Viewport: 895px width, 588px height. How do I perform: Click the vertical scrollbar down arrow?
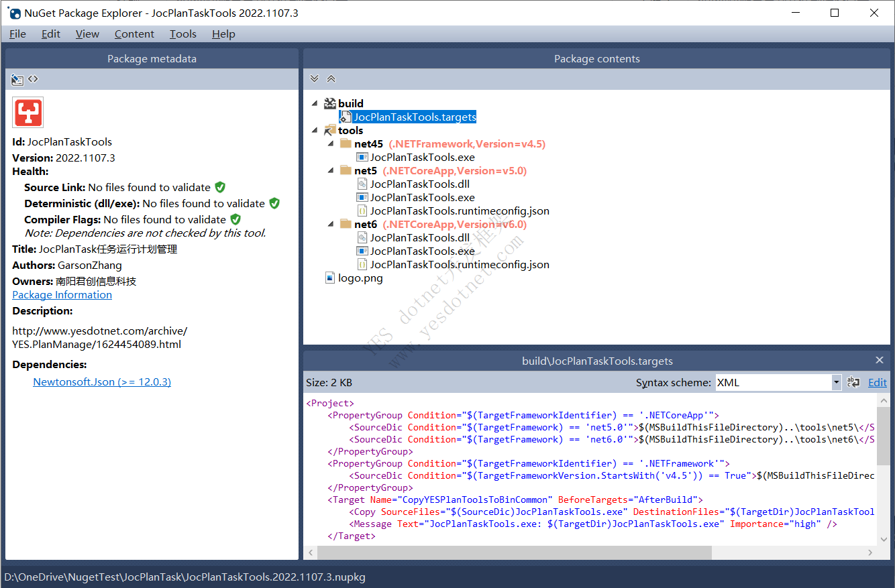[x=884, y=540]
